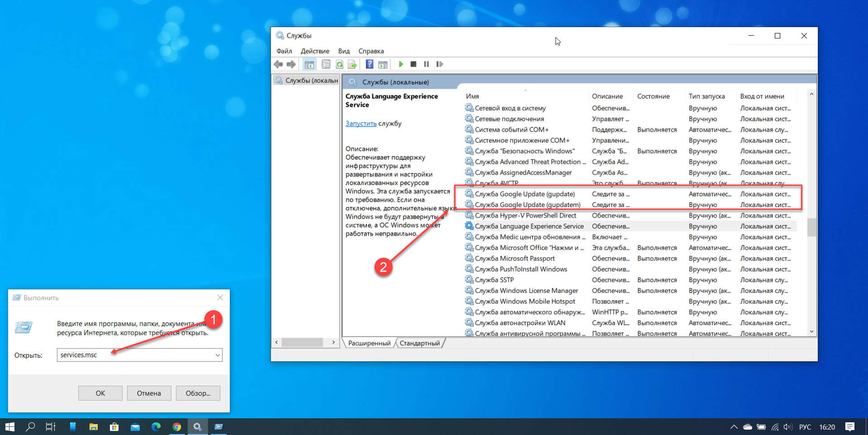Select Сетевые подключения service

point(630,119)
